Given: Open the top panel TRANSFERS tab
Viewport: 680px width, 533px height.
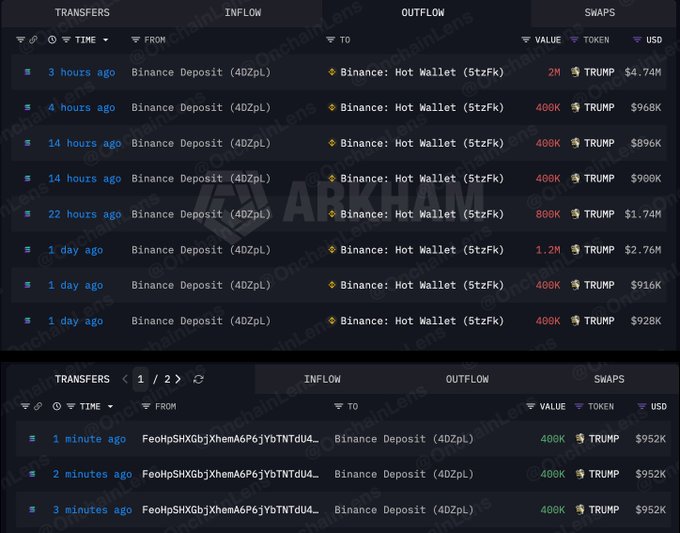Looking at the screenshot, I should pyautogui.click(x=82, y=13).
